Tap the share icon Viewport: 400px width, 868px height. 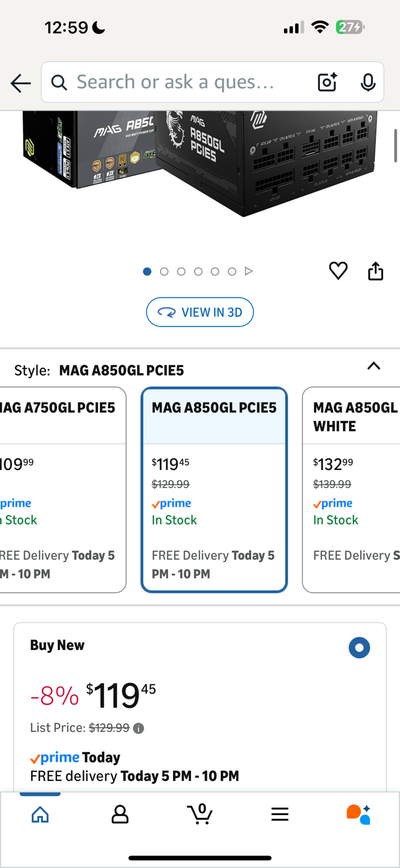click(x=375, y=271)
